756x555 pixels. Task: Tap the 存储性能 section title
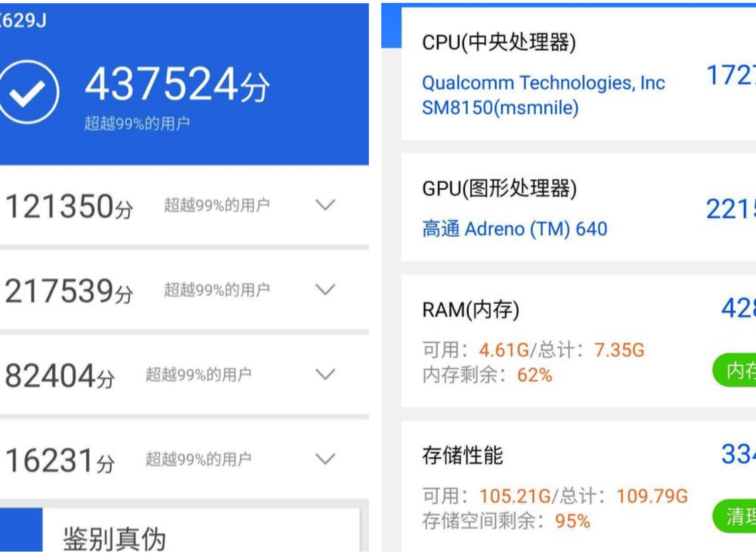(462, 455)
